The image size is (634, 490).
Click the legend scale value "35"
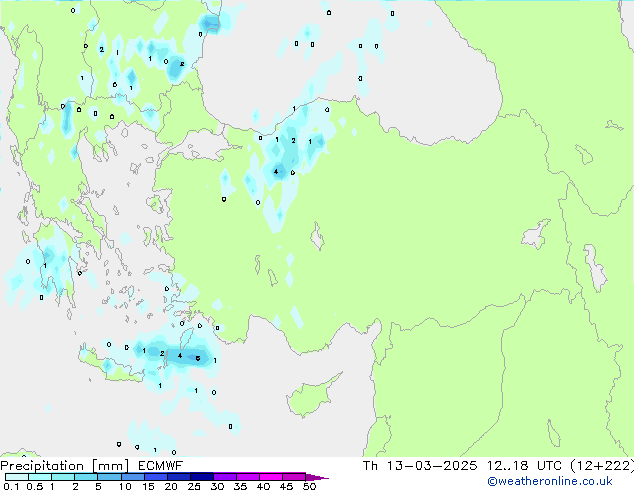(x=240, y=486)
